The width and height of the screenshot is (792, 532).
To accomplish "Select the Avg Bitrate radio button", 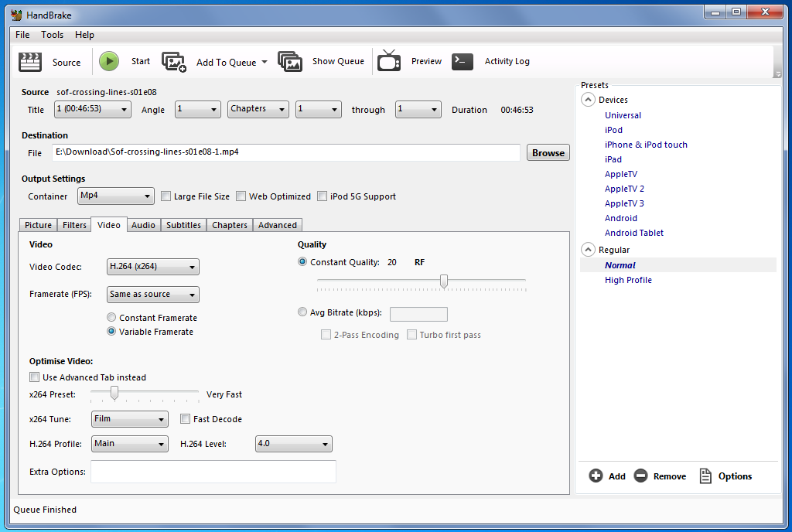I will [x=302, y=312].
